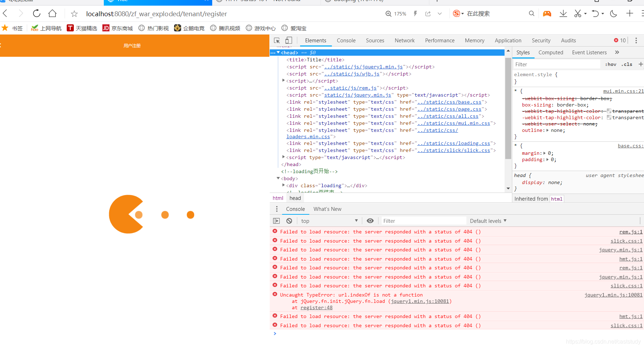Switch to the Application tab

tap(508, 41)
